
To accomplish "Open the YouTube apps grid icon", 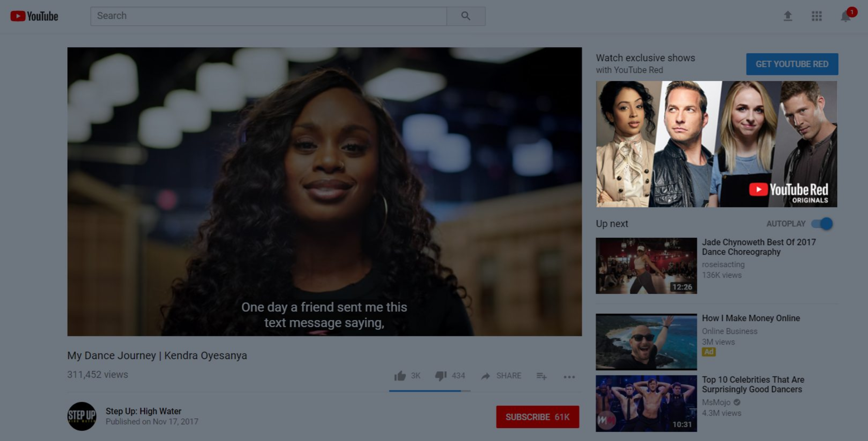I will [817, 15].
